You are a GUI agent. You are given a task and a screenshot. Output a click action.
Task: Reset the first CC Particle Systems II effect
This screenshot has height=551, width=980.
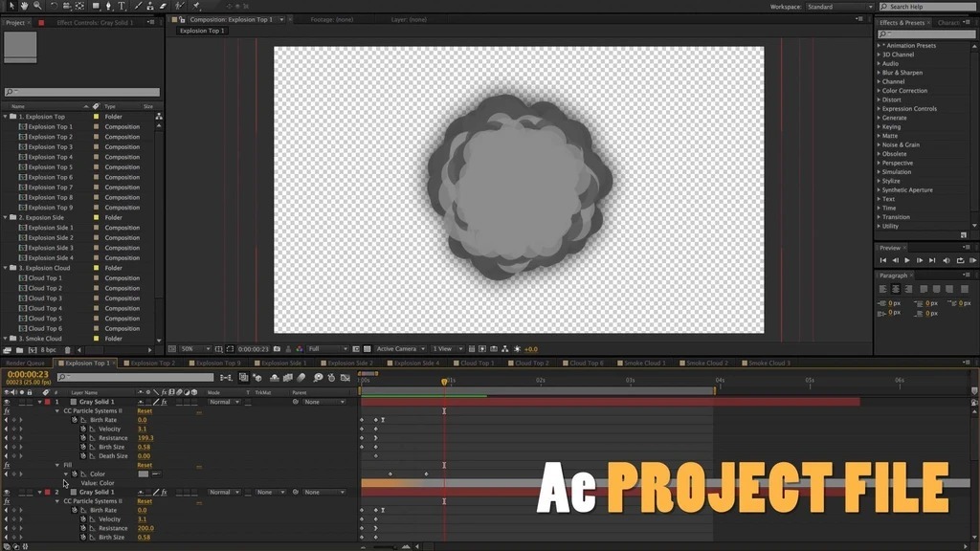pyautogui.click(x=145, y=411)
